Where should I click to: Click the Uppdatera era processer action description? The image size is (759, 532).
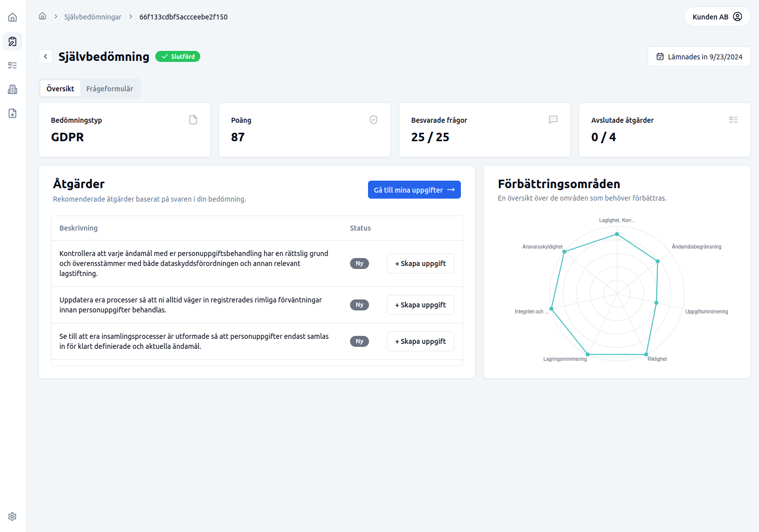coord(191,305)
